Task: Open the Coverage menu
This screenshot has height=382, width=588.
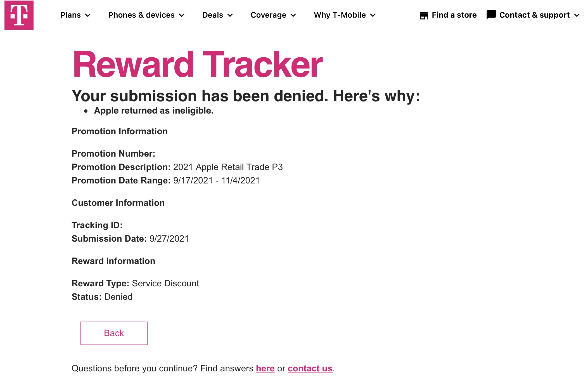Action: (x=268, y=15)
